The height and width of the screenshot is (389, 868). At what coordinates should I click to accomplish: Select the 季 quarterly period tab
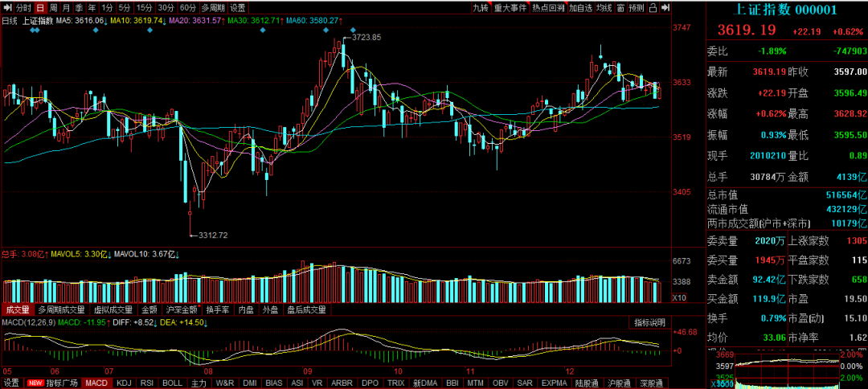(x=79, y=8)
